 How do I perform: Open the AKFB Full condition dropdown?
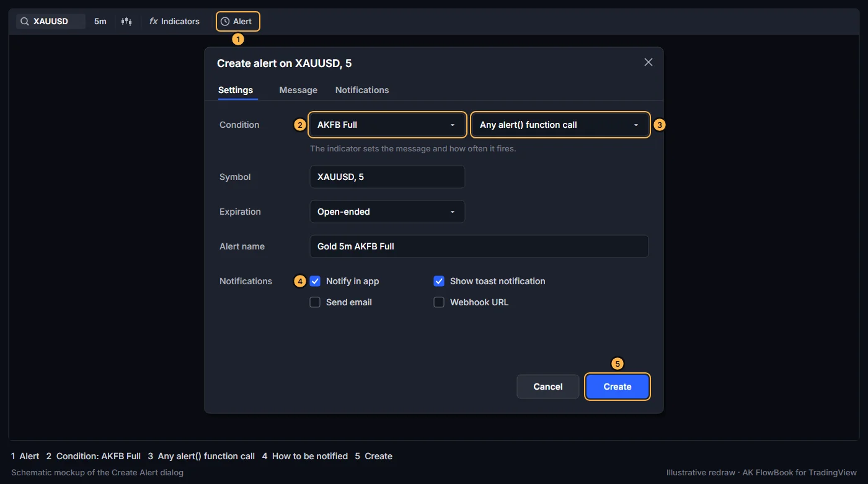(x=387, y=125)
